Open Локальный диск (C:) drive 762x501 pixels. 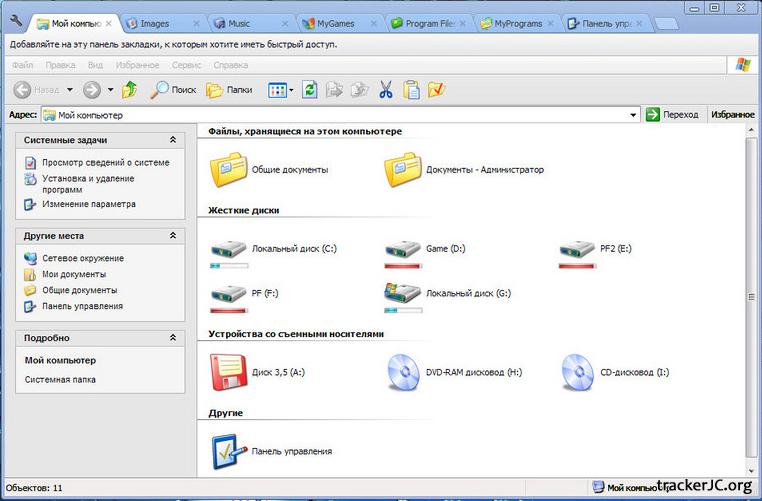pyautogui.click(x=229, y=249)
